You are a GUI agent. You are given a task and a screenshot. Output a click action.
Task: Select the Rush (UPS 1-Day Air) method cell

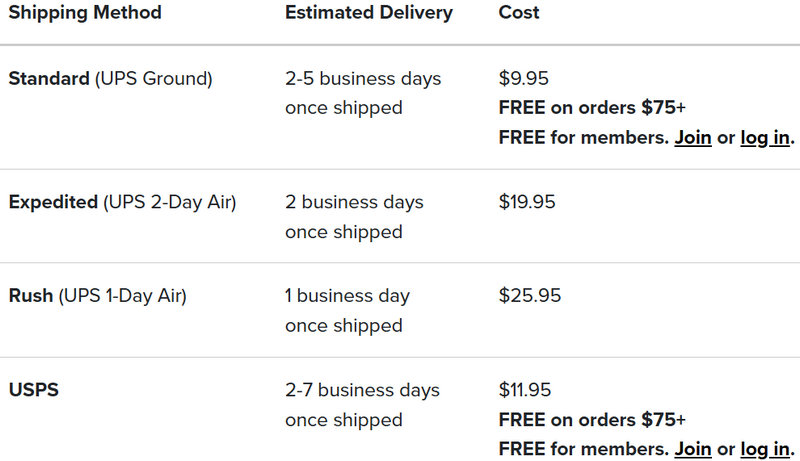[x=97, y=296]
